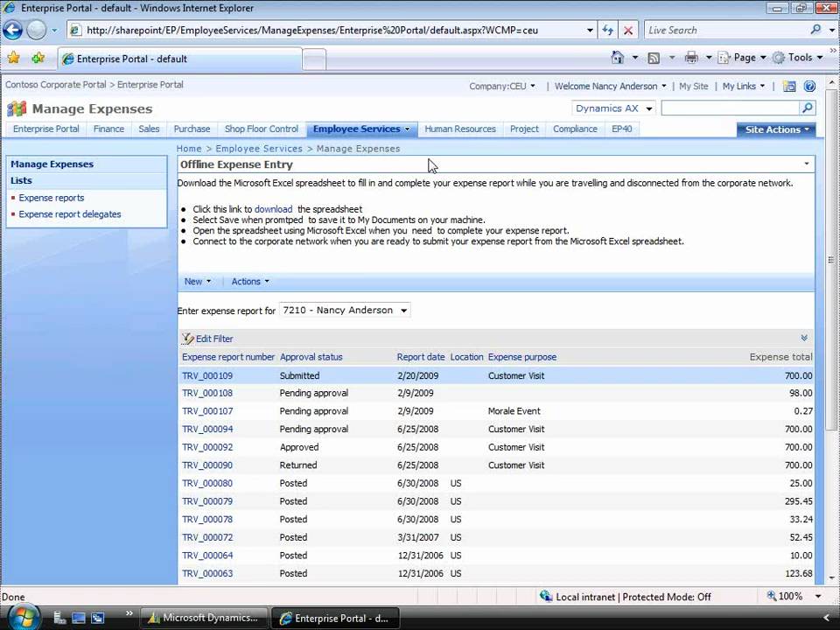This screenshot has height=630, width=840.
Task: Select the Compliance tab
Action: coord(575,129)
